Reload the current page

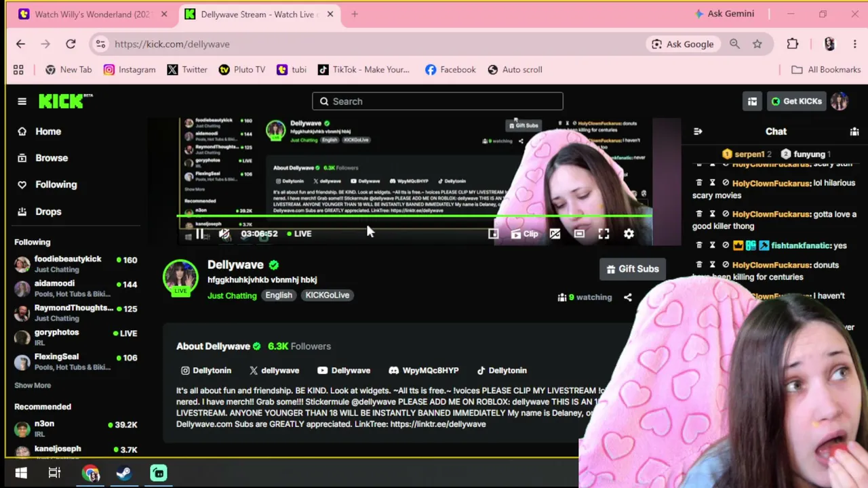click(x=71, y=44)
